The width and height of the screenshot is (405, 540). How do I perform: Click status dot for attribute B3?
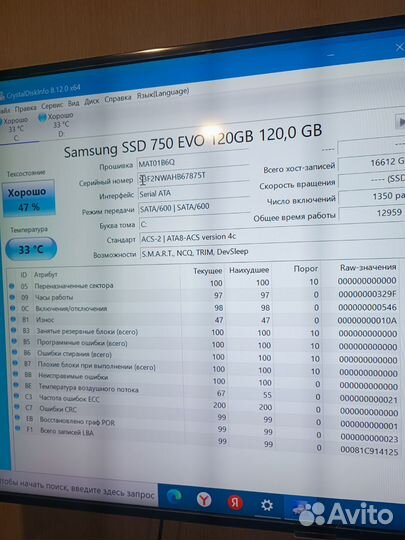pyautogui.click(x=13, y=330)
